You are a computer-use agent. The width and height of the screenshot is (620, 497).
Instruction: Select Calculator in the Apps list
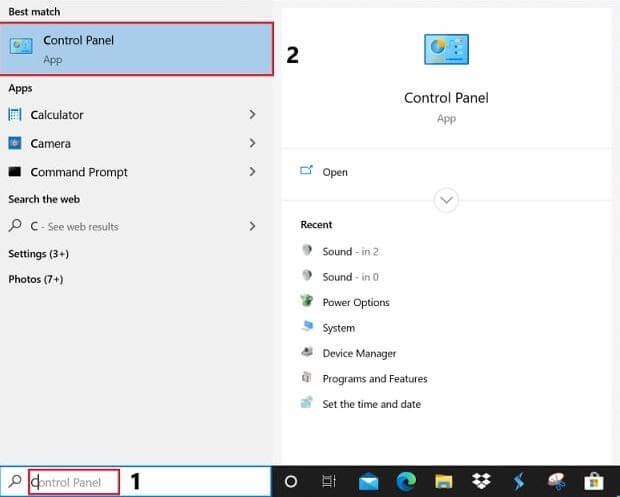coord(57,115)
